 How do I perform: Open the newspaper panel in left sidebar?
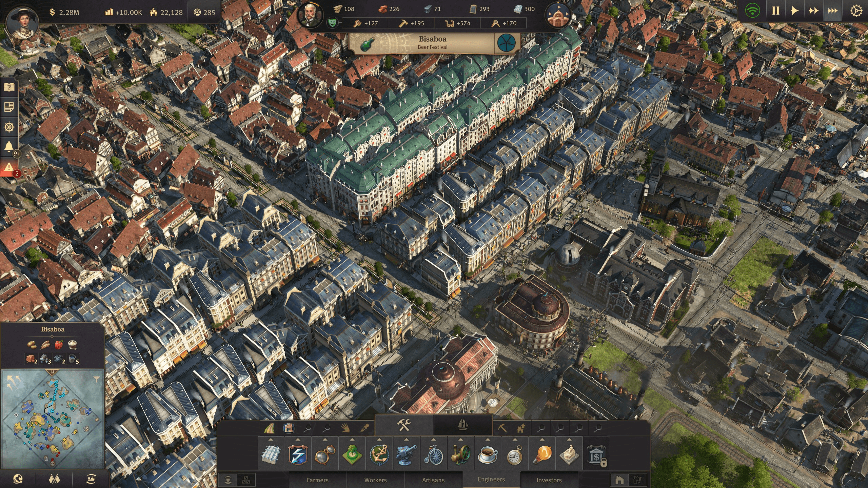pos(9,108)
